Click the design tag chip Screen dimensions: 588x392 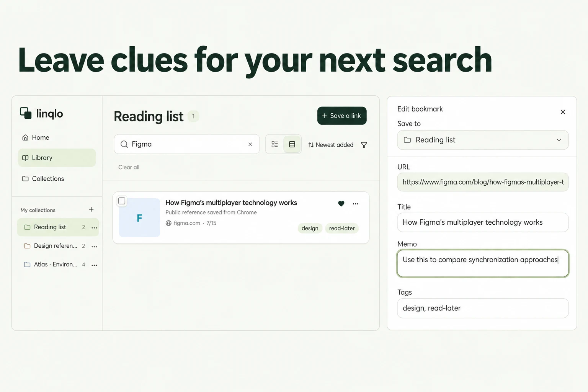tap(310, 228)
